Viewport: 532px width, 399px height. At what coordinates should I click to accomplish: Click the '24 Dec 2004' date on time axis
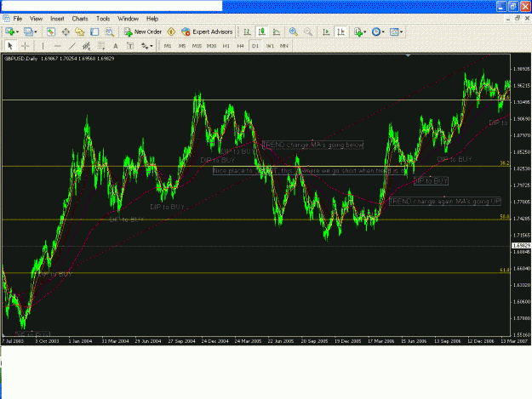click(215, 341)
